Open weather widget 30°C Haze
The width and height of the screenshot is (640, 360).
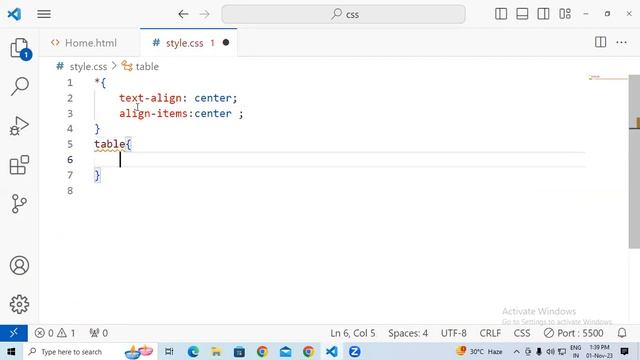click(x=480, y=351)
